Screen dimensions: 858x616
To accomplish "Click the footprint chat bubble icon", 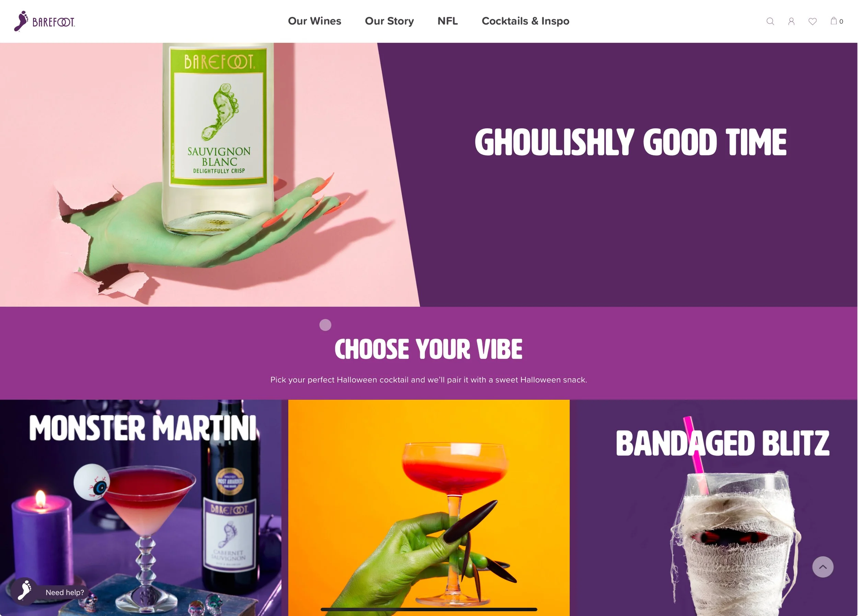I will (24, 591).
